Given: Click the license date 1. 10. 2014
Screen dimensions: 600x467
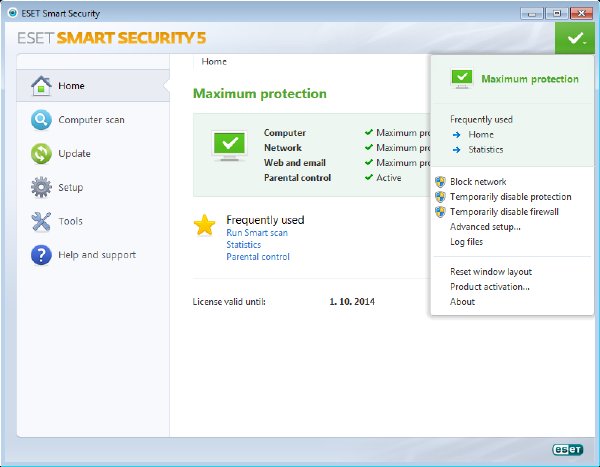Looking at the screenshot, I should (352, 302).
